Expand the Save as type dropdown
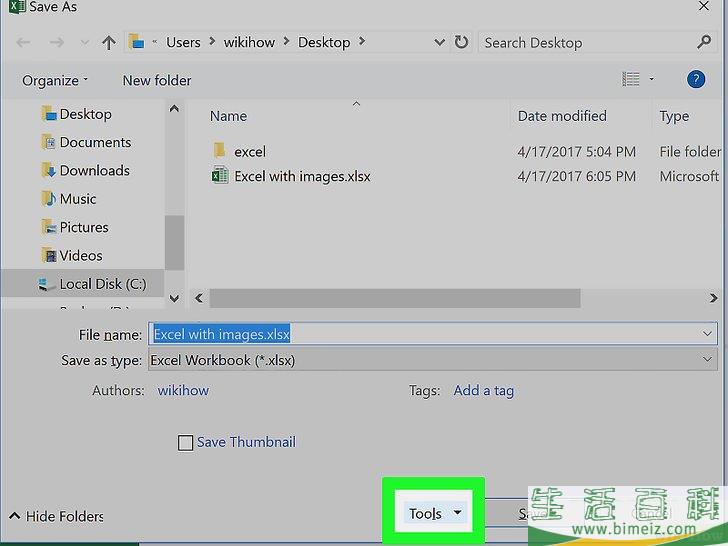The image size is (728, 546). [x=707, y=360]
